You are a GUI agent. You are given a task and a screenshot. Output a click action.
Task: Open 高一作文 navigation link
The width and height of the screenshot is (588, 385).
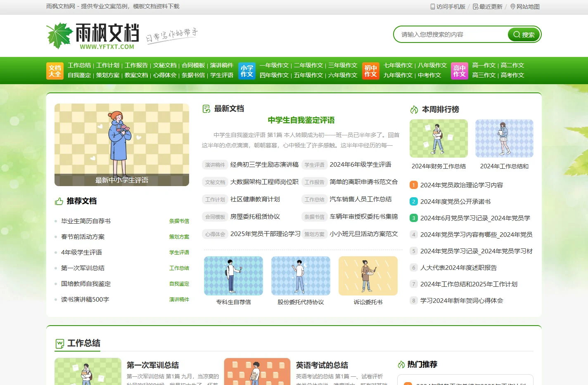pyautogui.click(x=484, y=65)
